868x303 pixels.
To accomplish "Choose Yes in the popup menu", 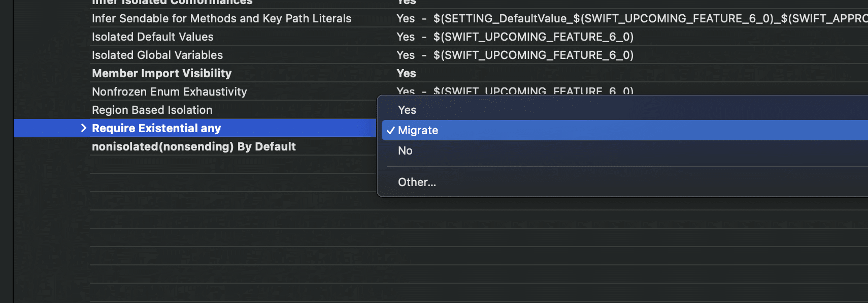I will [x=407, y=110].
